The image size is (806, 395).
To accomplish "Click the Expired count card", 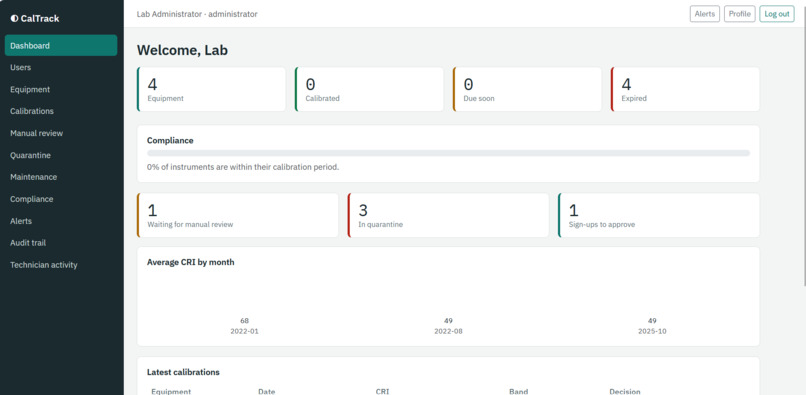I will click(x=685, y=89).
